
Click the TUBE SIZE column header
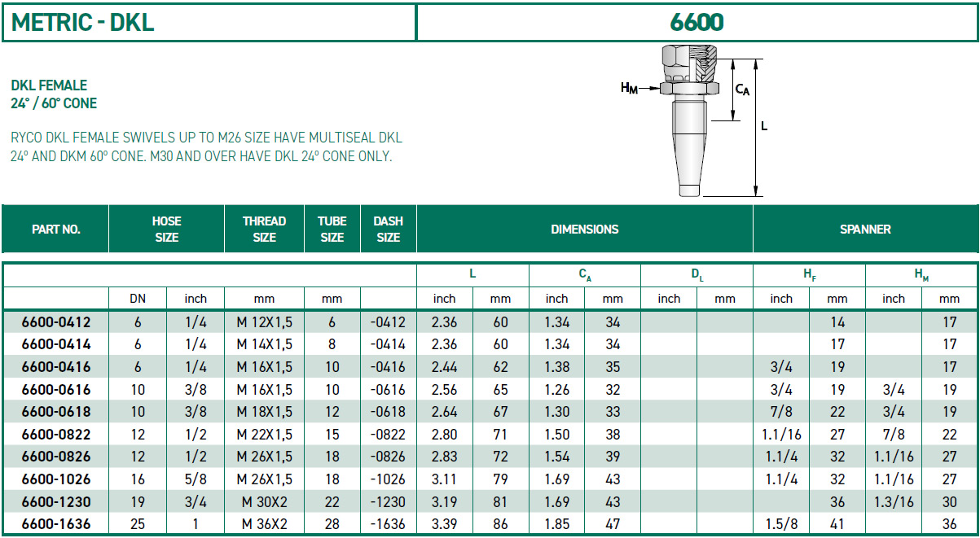pyautogui.click(x=332, y=229)
